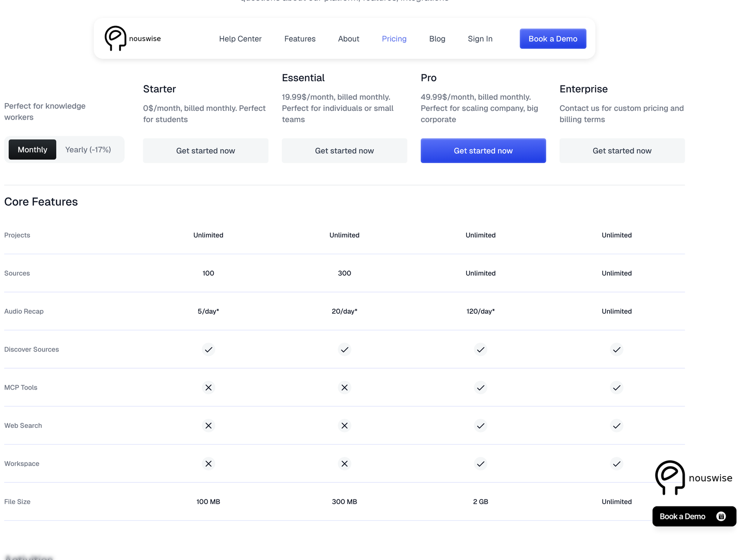Screen dimensions: 739x560
Task: Get started now with Pro plan
Action: [483, 151]
